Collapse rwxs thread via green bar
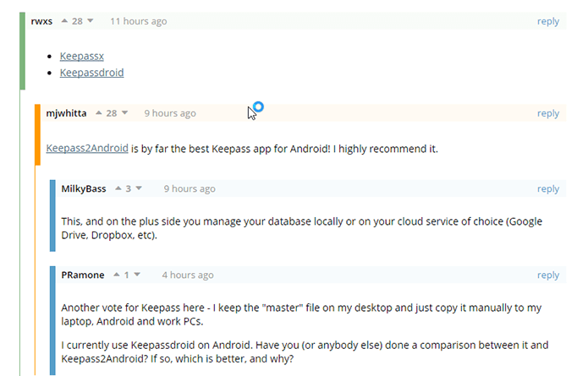 coord(23,51)
